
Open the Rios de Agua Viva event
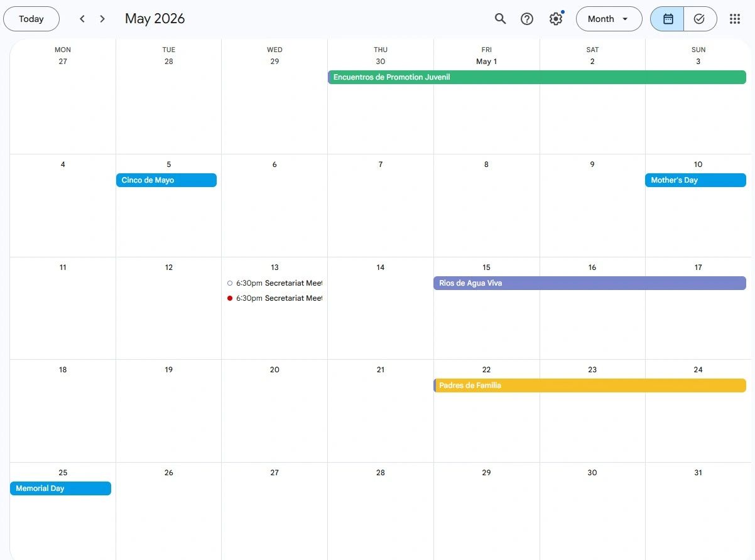point(589,283)
